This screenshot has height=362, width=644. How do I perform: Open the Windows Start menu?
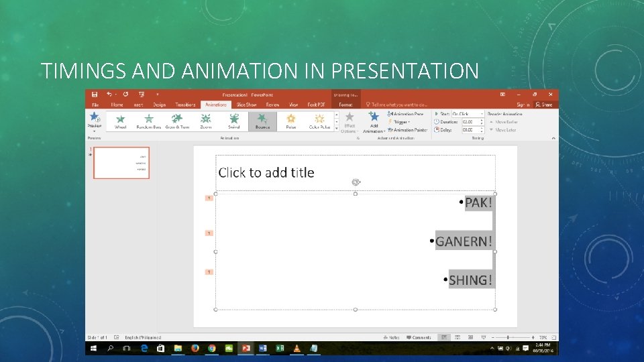click(94, 349)
